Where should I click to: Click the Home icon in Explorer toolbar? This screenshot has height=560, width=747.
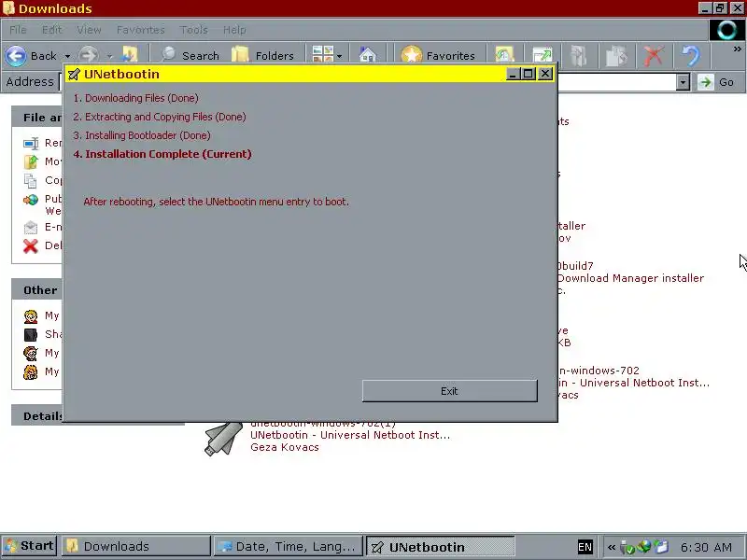[x=368, y=55]
